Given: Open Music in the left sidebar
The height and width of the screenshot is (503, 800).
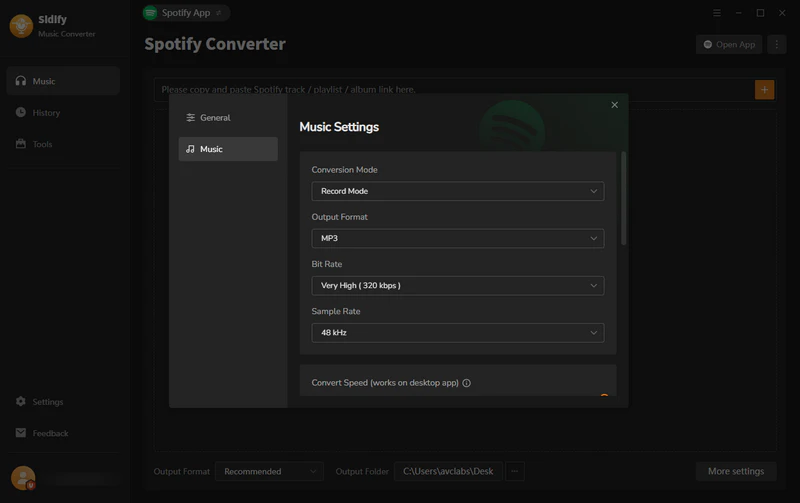Looking at the screenshot, I should (63, 81).
